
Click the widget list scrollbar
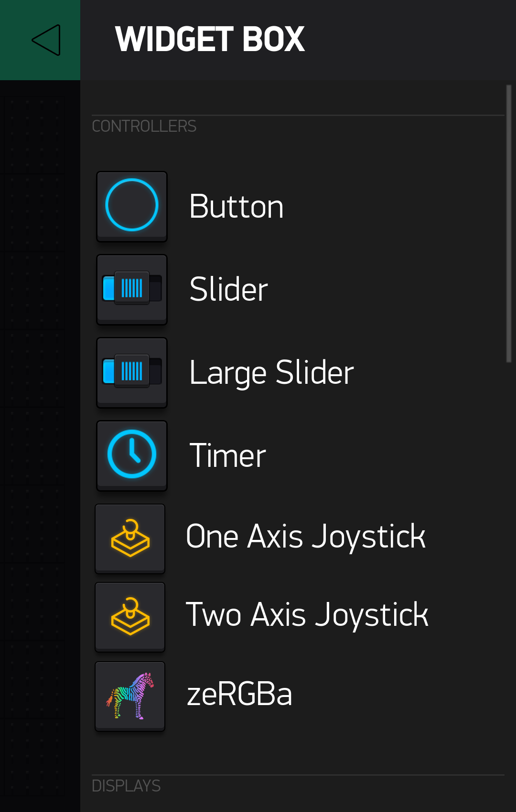[509, 223]
